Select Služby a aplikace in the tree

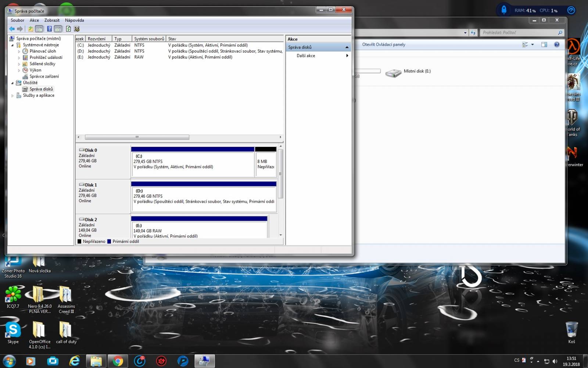pos(39,95)
